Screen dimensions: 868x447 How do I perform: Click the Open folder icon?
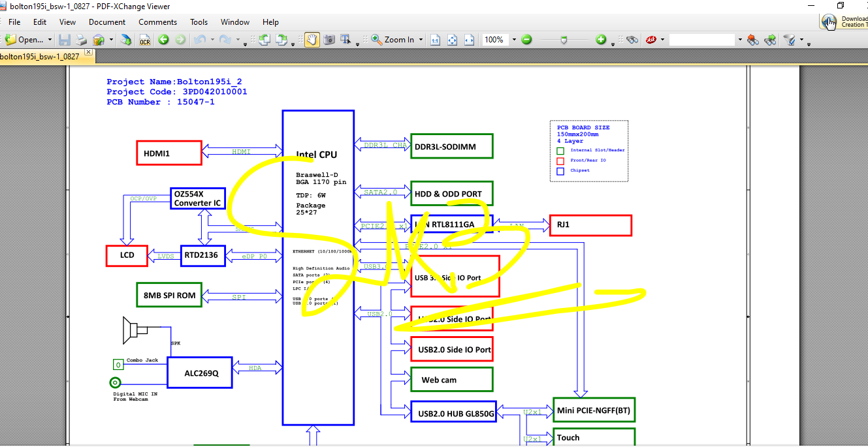point(11,40)
